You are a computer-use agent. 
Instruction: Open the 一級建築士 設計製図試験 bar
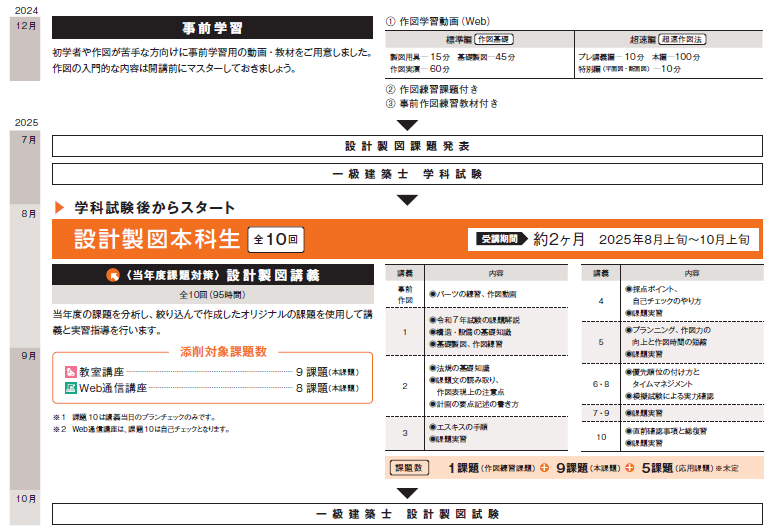click(x=406, y=514)
